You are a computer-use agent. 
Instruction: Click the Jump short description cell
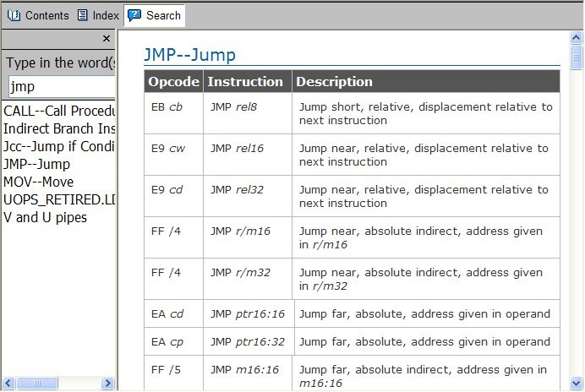click(x=426, y=113)
